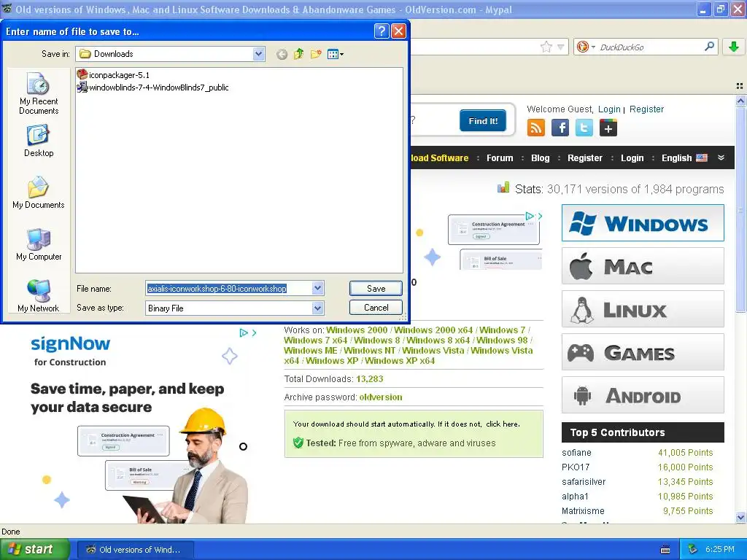Screen dimensions: 747x560
Task: Open My Computer in places bar
Action: point(39,245)
